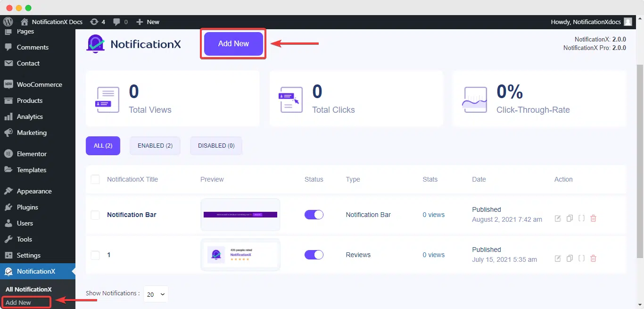
Task: Click the NotificationX logo
Action: 133,44
